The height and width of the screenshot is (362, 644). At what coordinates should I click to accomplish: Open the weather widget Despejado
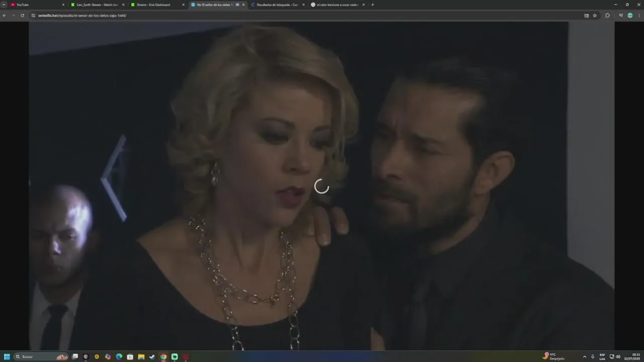point(553,356)
